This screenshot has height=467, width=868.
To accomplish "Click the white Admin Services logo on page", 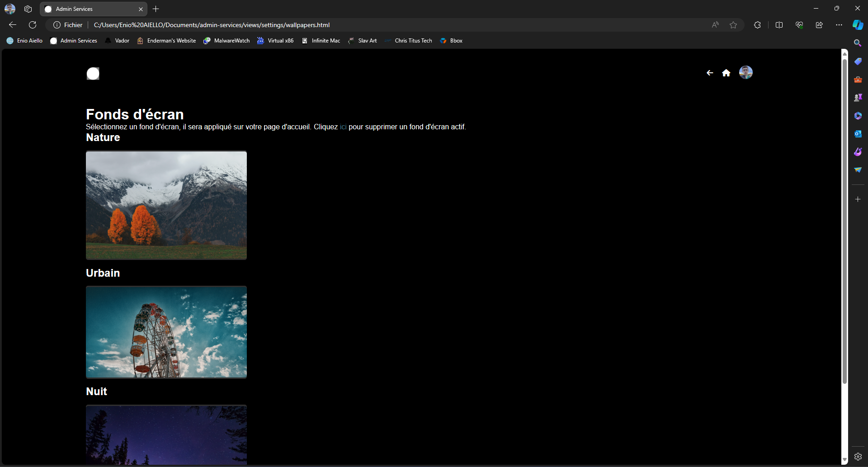I will click(93, 73).
